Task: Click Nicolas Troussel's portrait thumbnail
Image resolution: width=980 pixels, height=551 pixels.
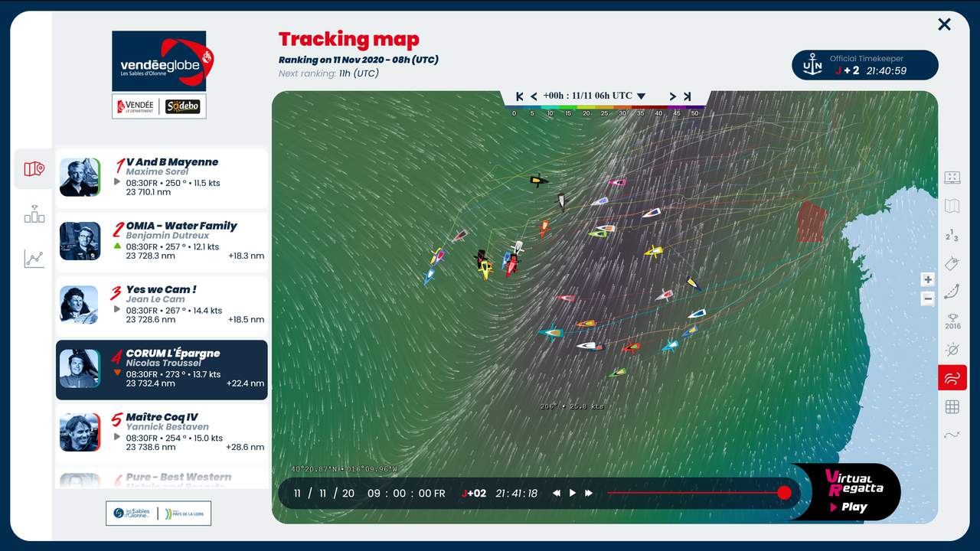Action: coord(80,369)
